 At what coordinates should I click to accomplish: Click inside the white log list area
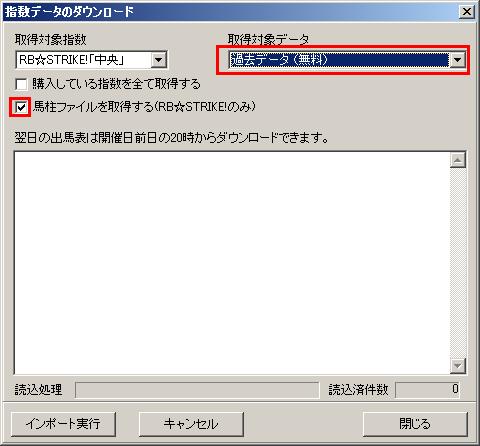[232, 263]
